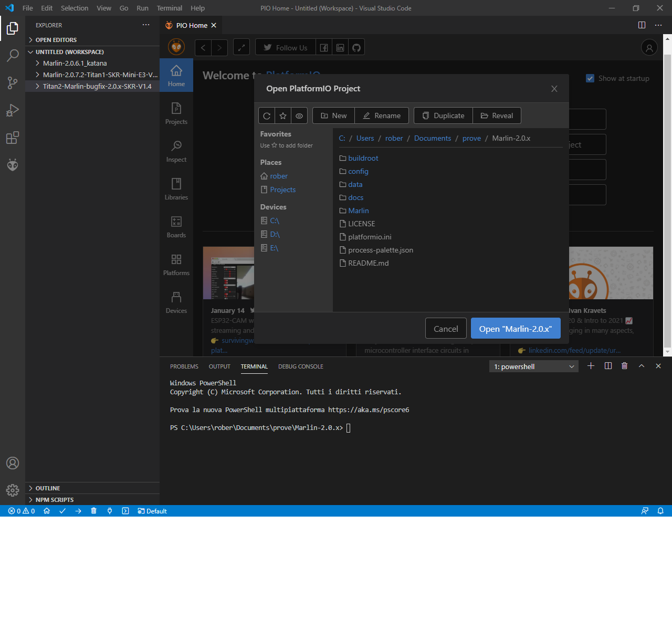Image resolution: width=672 pixels, height=630 pixels.
Task: Expand Marlin-2.0.7.2-Titan1-SKR-Mini-E3 folder
Action: pos(92,75)
